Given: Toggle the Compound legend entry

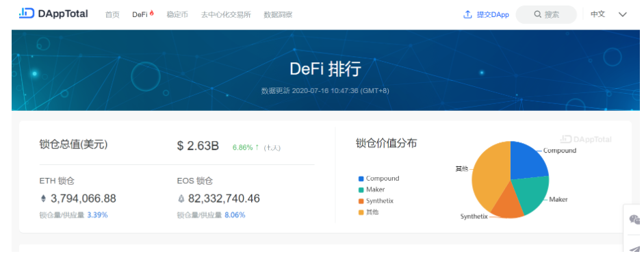Looking at the screenshot, I should click(x=378, y=179).
